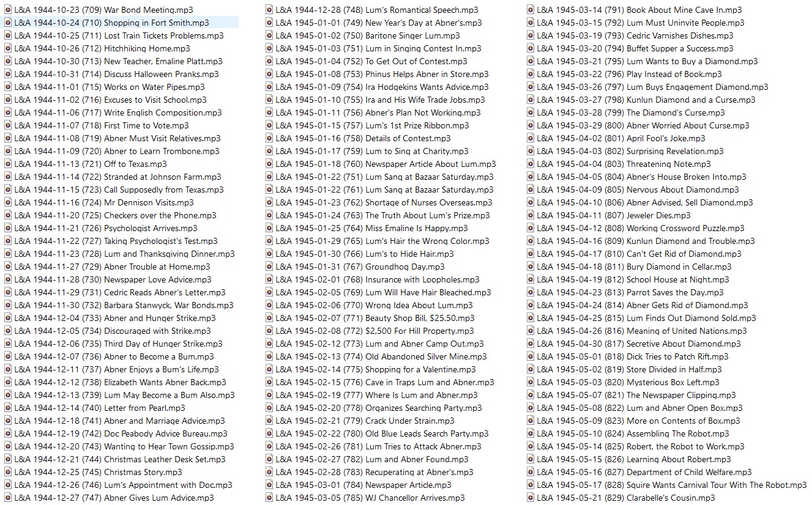Click the file icon for Clarabelle's Cousin

531,498
